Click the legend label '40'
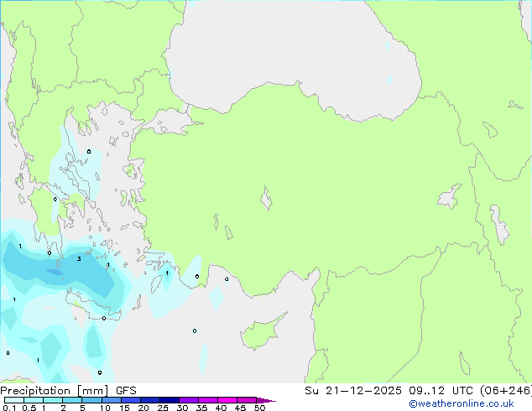This screenshot has height=411, width=532. point(221,408)
